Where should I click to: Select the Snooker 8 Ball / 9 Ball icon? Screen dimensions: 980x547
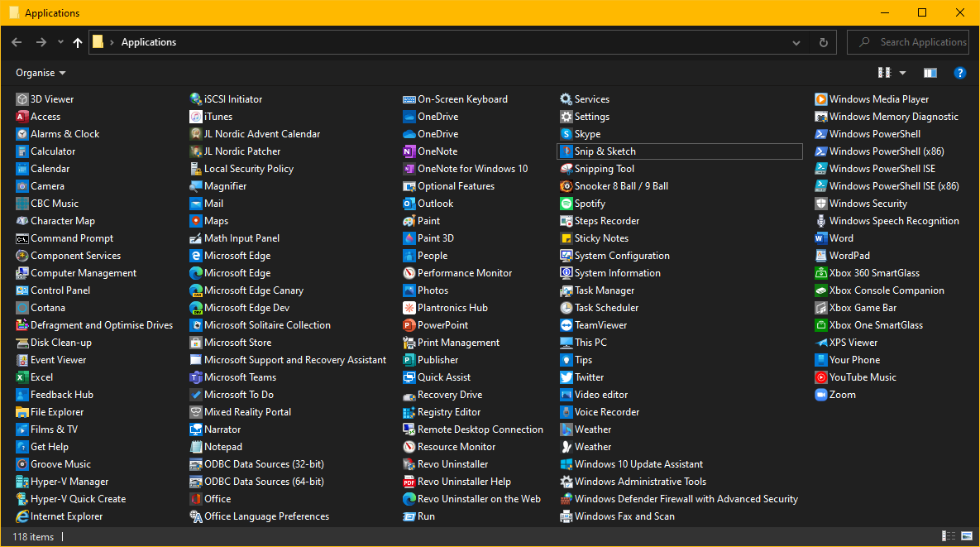coord(566,186)
